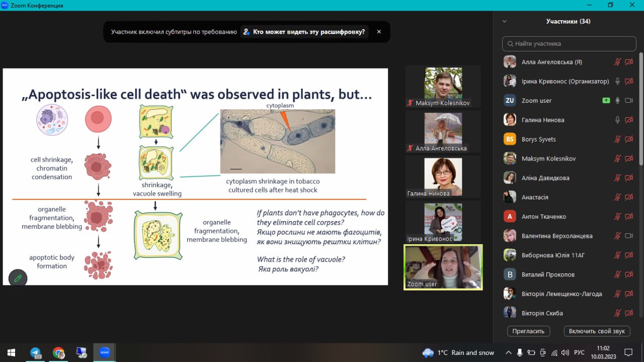This screenshot has height=362, width=644.
Task: Select the highlighted Zoom user video thumbnail
Action: point(443,267)
